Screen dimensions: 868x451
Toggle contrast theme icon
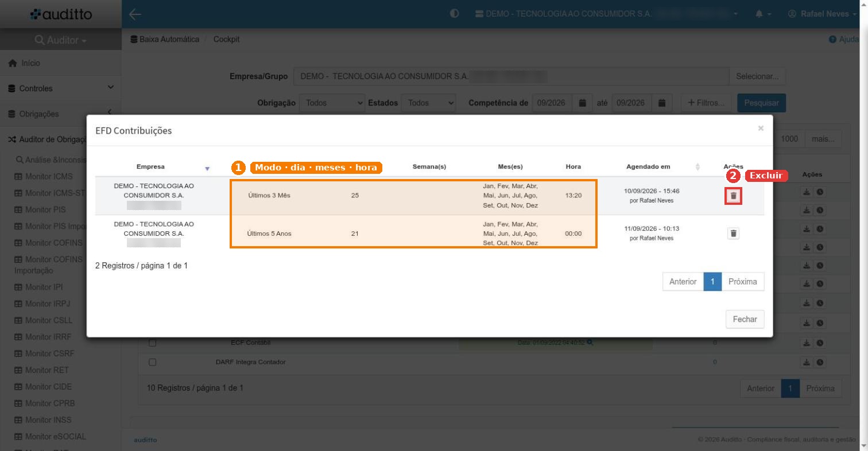455,14
